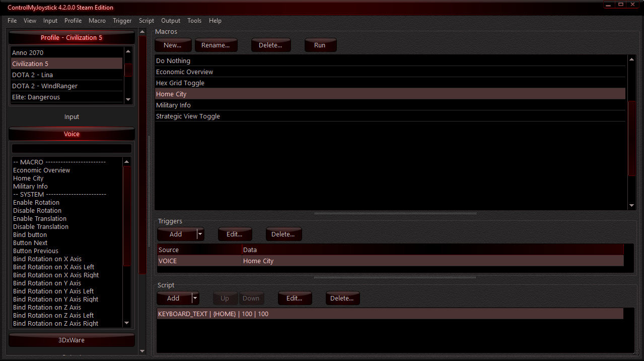This screenshot has height=361, width=644.
Task: Select Bind Rotation on X Axis command
Action: tap(47, 259)
